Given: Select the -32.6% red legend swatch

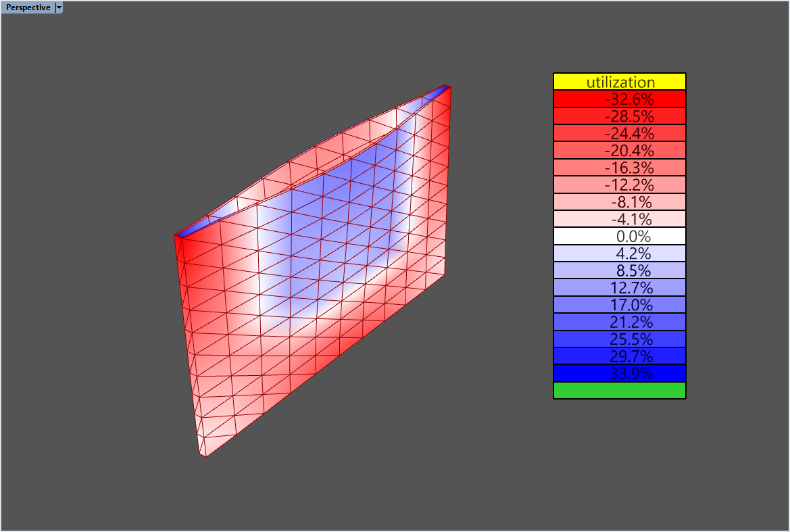Looking at the screenshot, I should (x=619, y=99).
